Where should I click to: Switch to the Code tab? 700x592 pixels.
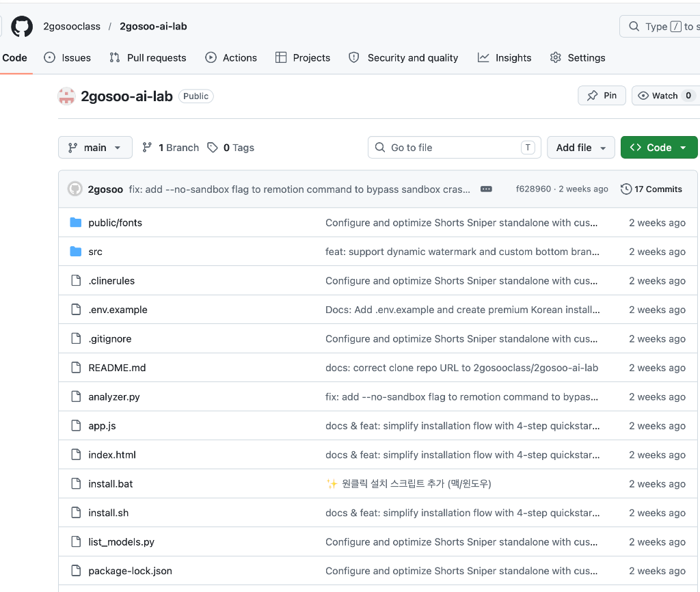14,57
